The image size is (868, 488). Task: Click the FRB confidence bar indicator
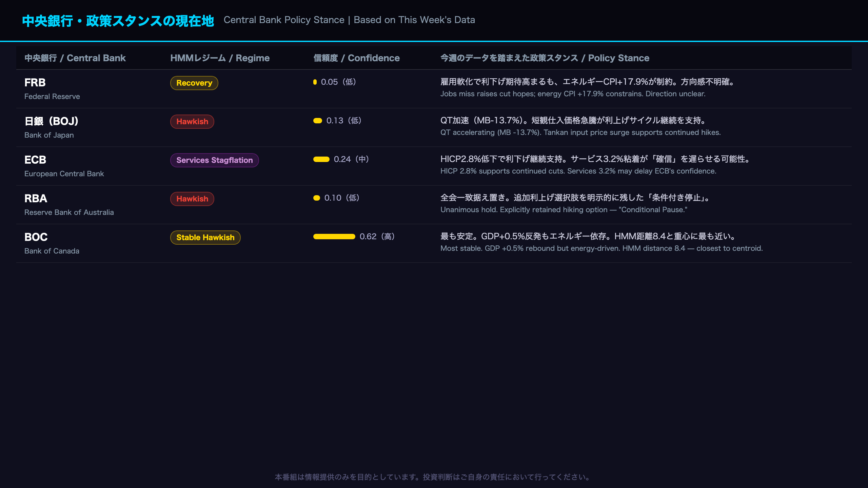pos(315,82)
